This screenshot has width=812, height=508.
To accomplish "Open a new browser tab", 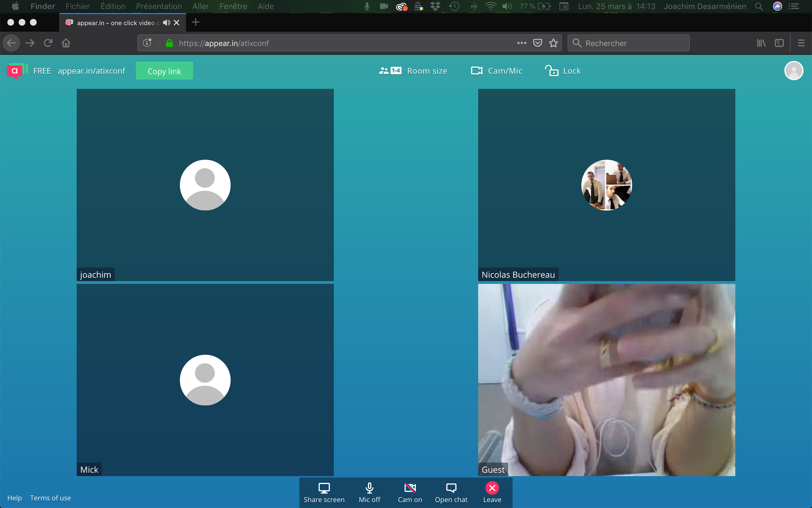I will pyautogui.click(x=196, y=23).
